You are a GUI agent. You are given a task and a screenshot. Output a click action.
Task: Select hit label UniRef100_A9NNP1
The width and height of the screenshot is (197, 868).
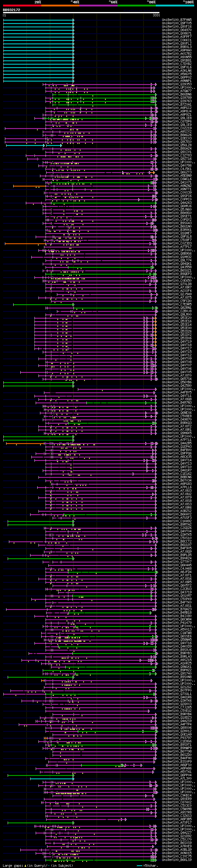click(x=177, y=81)
